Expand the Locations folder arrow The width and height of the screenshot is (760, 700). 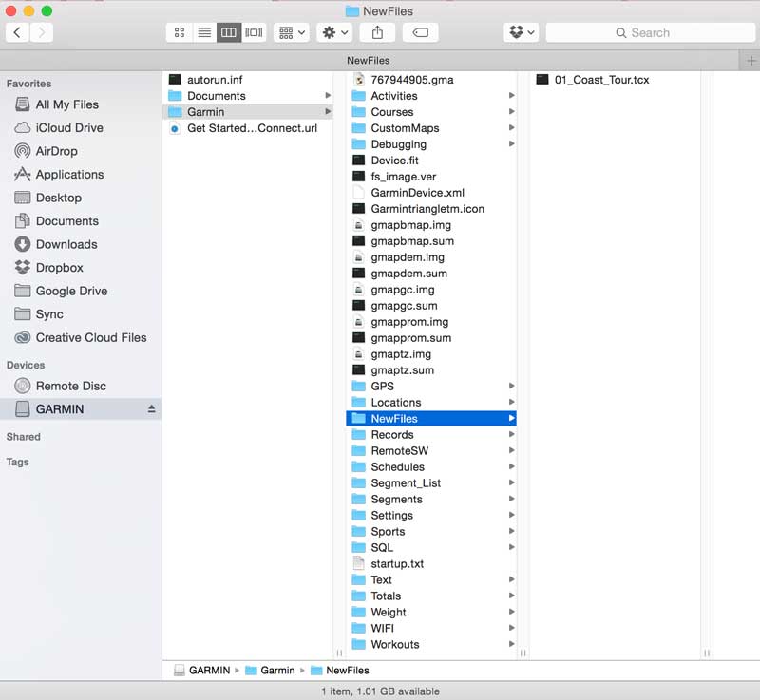point(511,402)
